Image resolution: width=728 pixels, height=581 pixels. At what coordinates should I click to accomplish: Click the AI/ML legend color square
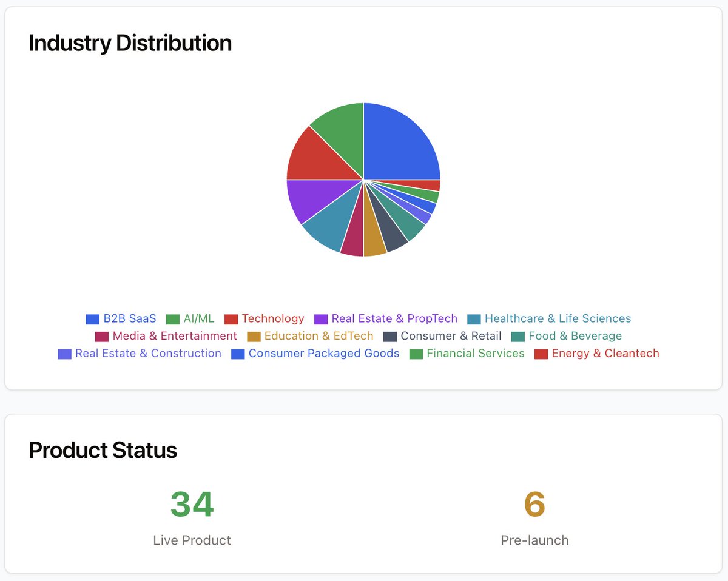[172, 318]
